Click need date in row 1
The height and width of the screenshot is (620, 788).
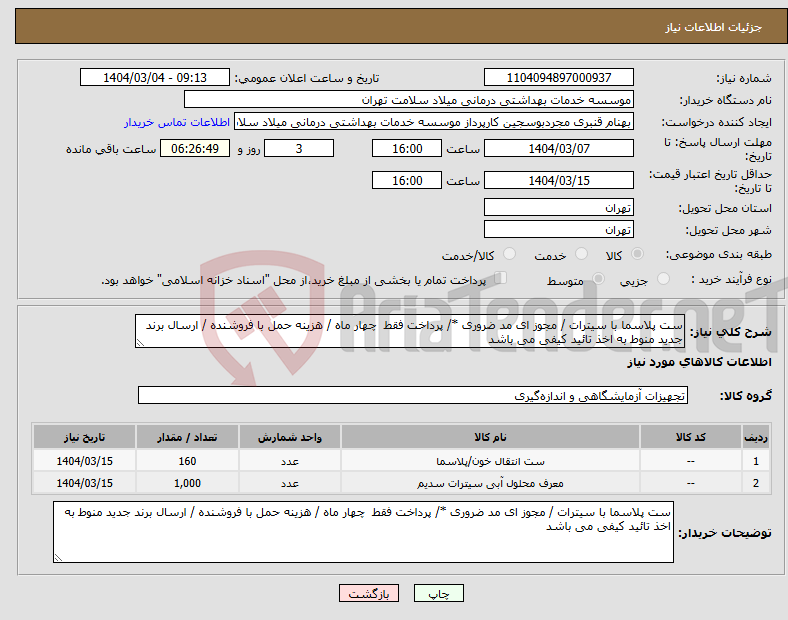coord(84,461)
